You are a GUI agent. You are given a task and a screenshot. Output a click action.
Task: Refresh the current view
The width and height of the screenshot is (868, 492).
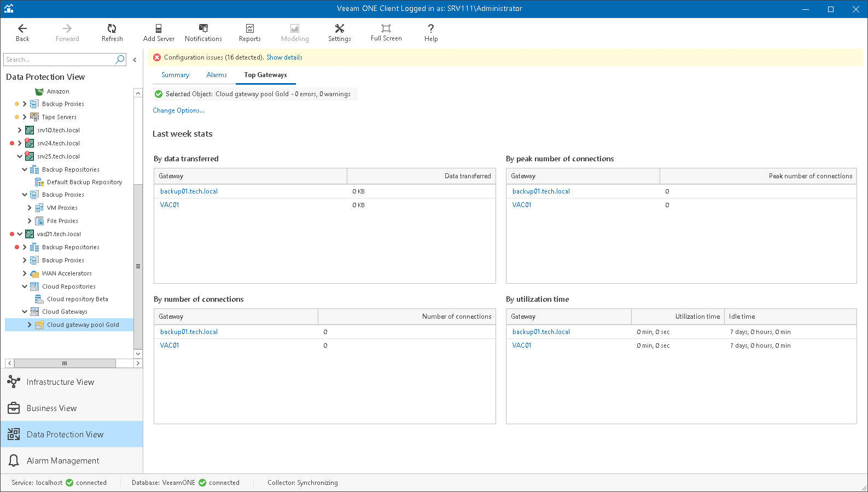[112, 33]
